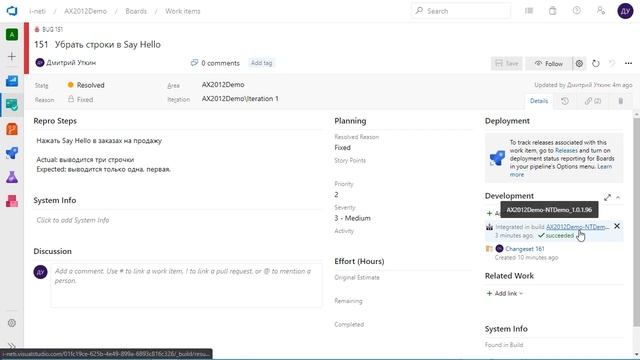This screenshot has width=640, height=360.
Task: Focus the Search box in header
Action: pos(461,11)
